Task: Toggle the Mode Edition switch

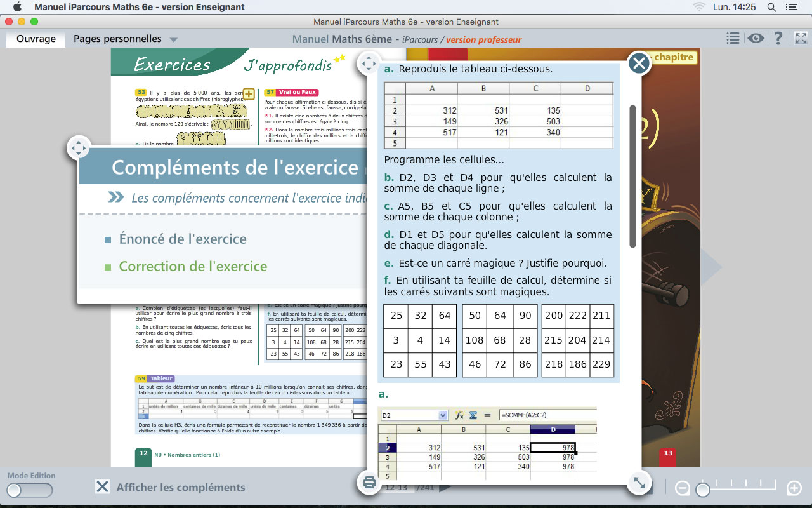Action: coord(29,490)
